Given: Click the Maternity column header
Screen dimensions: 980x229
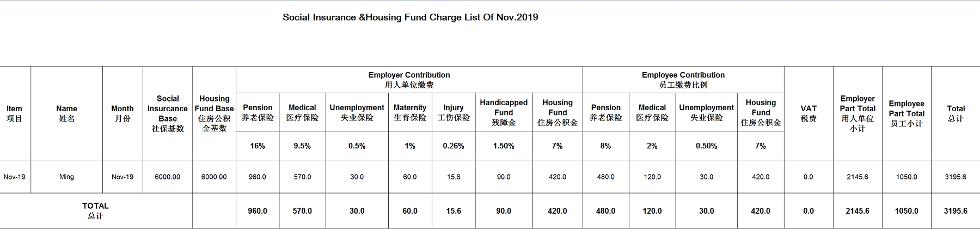Looking at the screenshot, I should [x=410, y=112].
